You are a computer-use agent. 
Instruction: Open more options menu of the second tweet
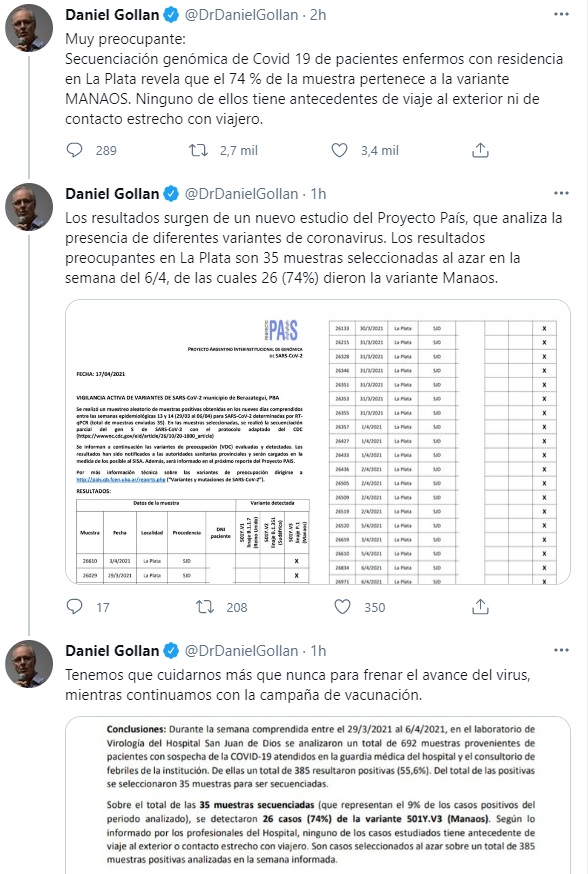coord(561,193)
